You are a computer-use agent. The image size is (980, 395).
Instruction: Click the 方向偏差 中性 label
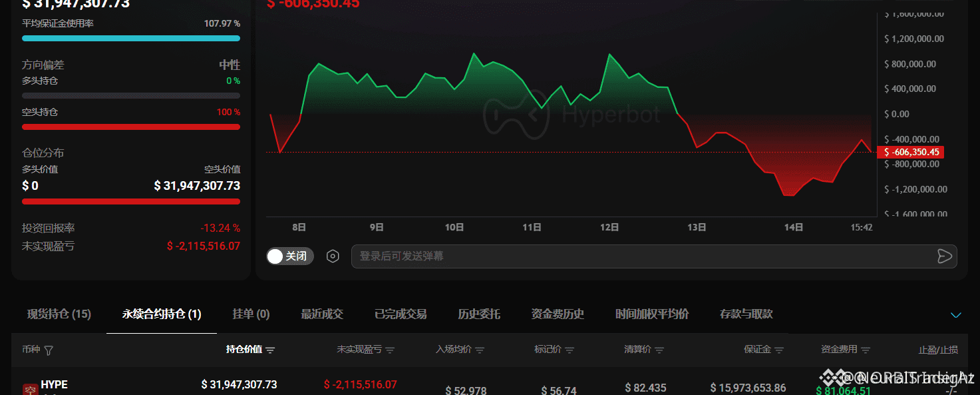pyautogui.click(x=230, y=65)
